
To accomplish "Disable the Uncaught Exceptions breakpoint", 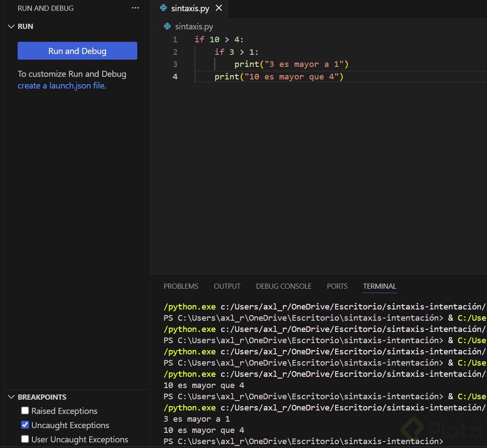I will coord(25,425).
